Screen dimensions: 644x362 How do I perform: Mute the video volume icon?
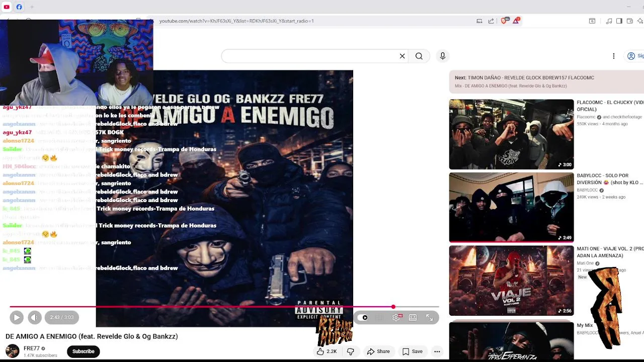[x=34, y=317]
